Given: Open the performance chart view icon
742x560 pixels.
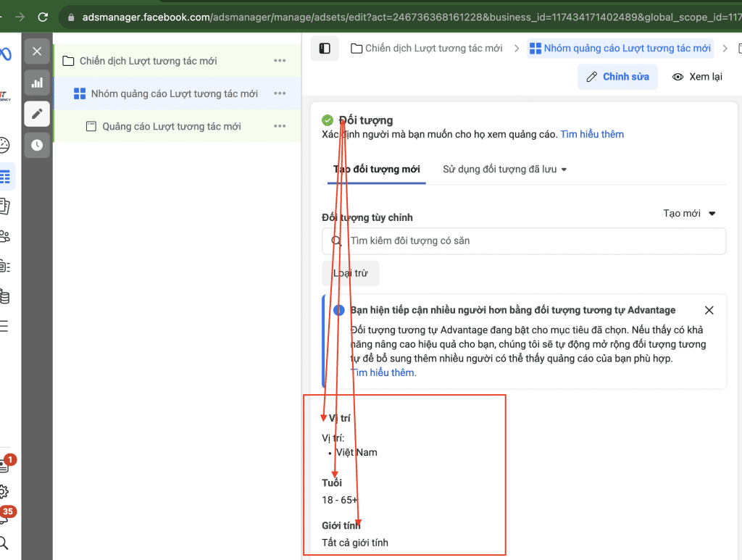Looking at the screenshot, I should tap(37, 83).
